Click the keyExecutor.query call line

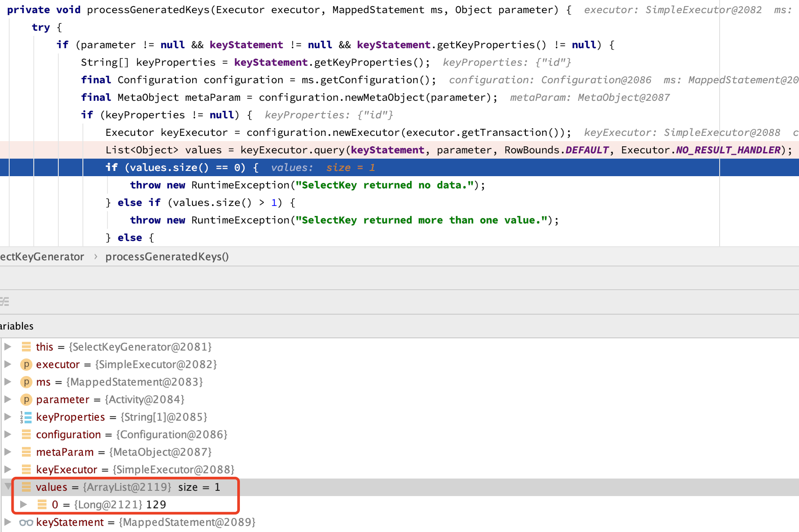[x=399, y=150]
